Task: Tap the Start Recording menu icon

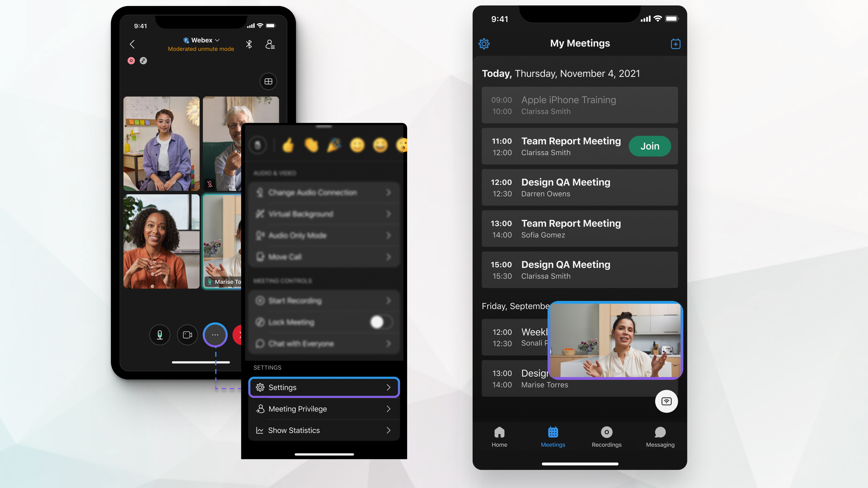Action: point(259,300)
